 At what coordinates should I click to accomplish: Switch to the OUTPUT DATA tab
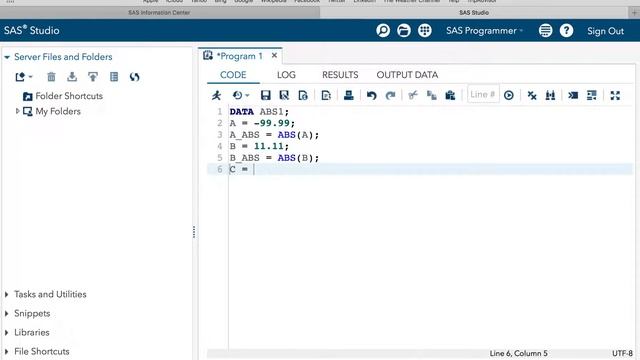[407, 75]
